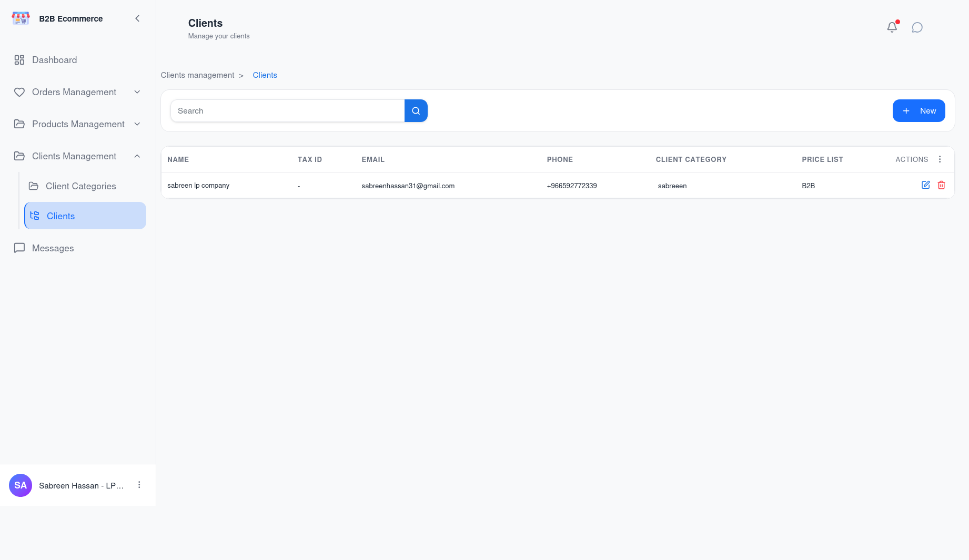Expand the Orders Management menu chevron

tap(137, 92)
